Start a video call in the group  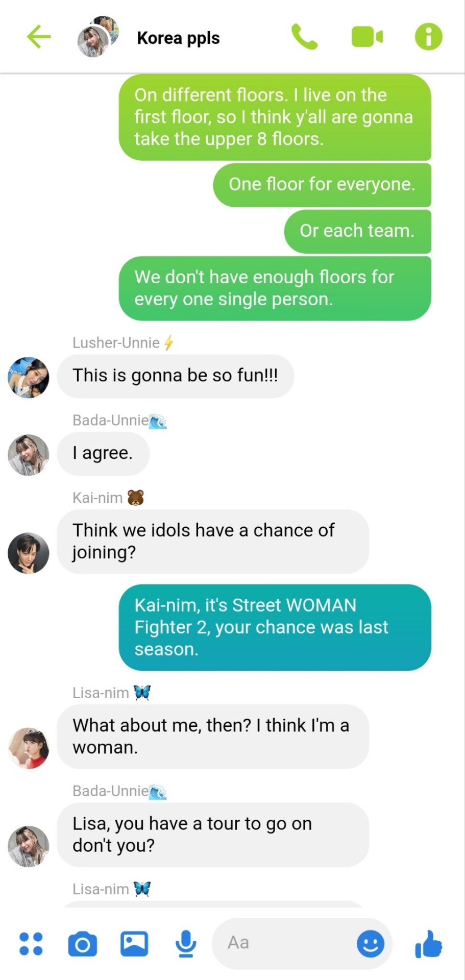click(367, 37)
